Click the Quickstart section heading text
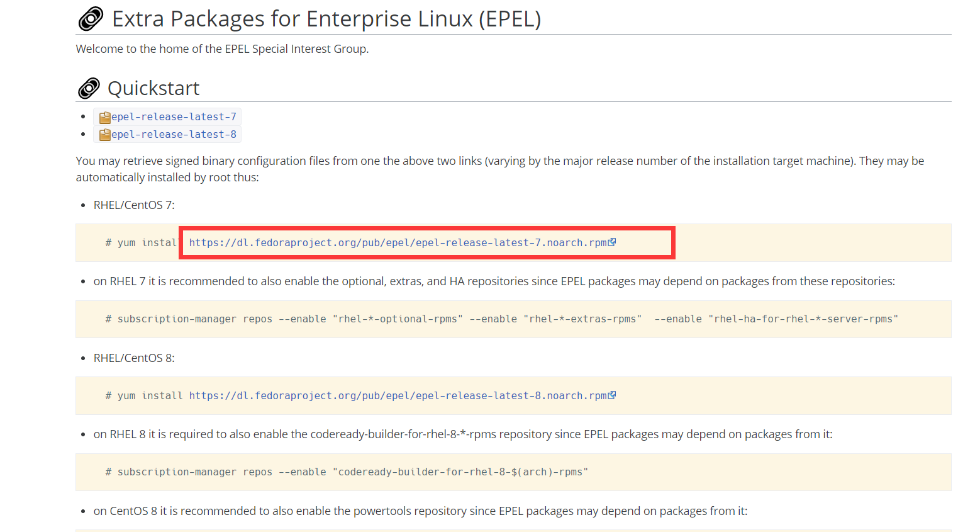The width and height of the screenshot is (980, 532). point(153,88)
